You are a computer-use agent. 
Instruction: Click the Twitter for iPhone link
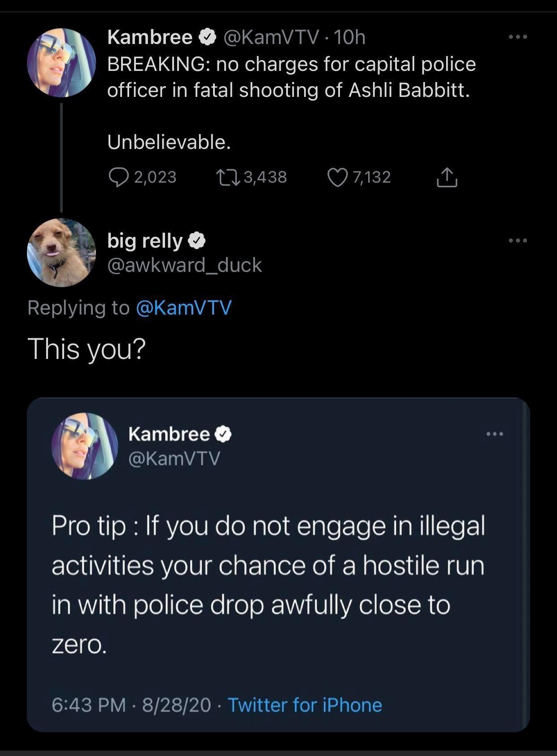point(305,705)
